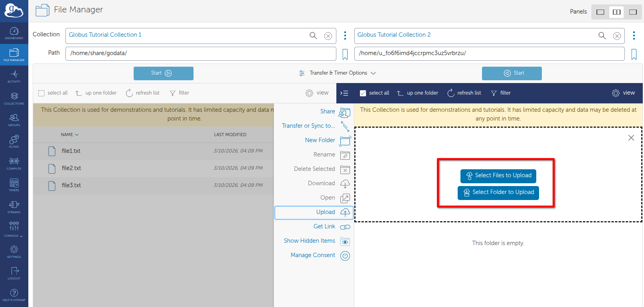This screenshot has height=307, width=644.
Task: Click left Start transfer button
Action: coord(164,73)
